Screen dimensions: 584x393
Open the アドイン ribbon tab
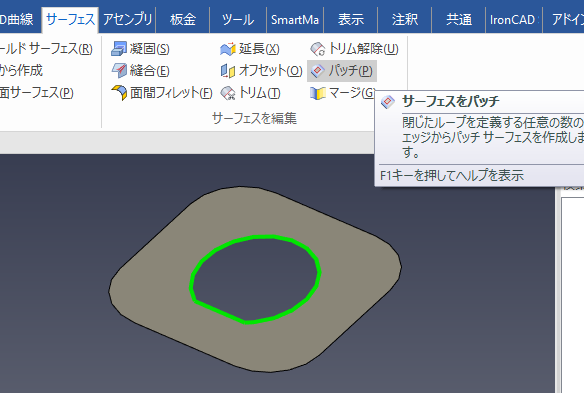(564, 19)
